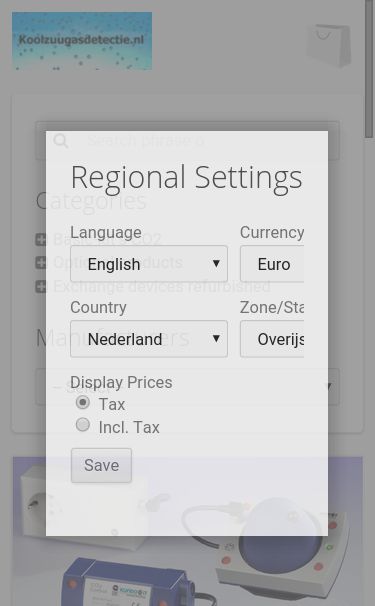Open the Language dropdown showing English
Viewport: 375px width, 606px height.
(x=149, y=264)
